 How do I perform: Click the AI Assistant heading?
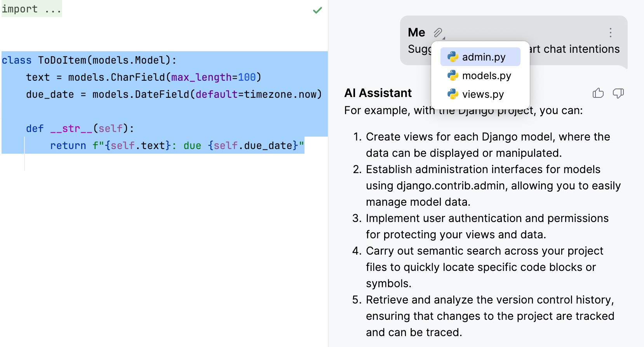tap(378, 93)
